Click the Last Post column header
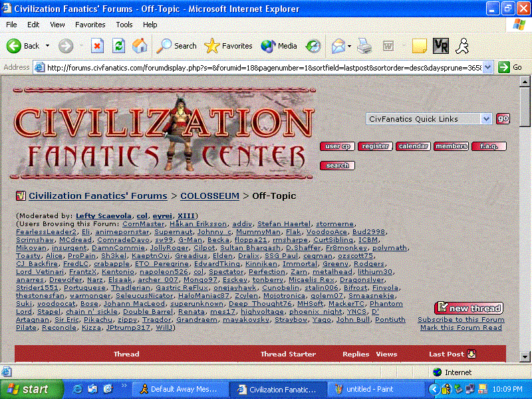The image size is (532, 399). click(x=446, y=354)
